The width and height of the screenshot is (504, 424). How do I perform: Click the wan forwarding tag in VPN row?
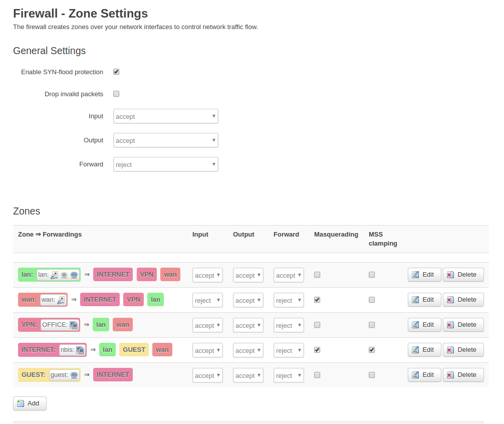point(123,325)
